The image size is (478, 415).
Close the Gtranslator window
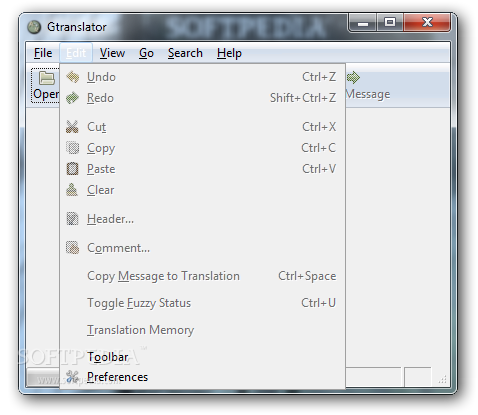[427, 23]
